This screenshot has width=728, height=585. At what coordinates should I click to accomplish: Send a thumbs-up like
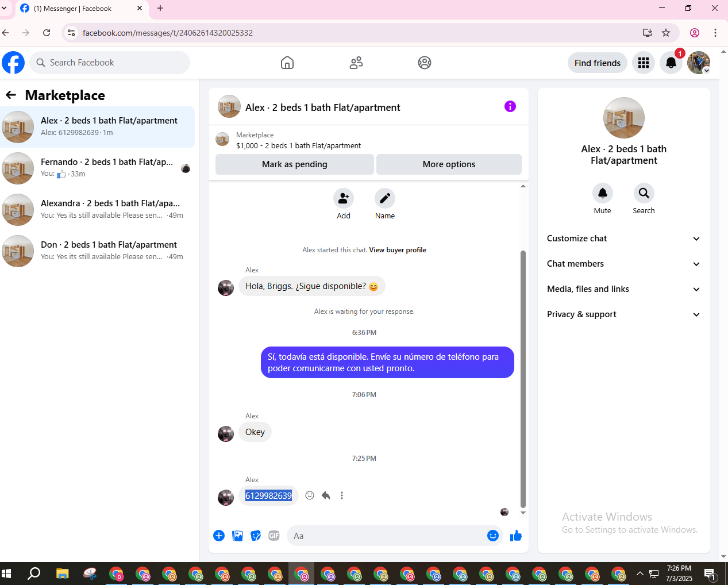516,536
